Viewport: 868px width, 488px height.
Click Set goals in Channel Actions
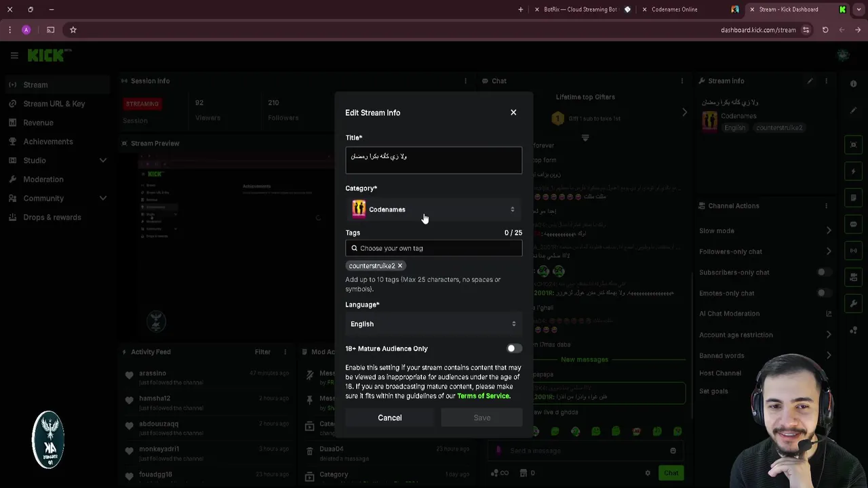coord(713,391)
